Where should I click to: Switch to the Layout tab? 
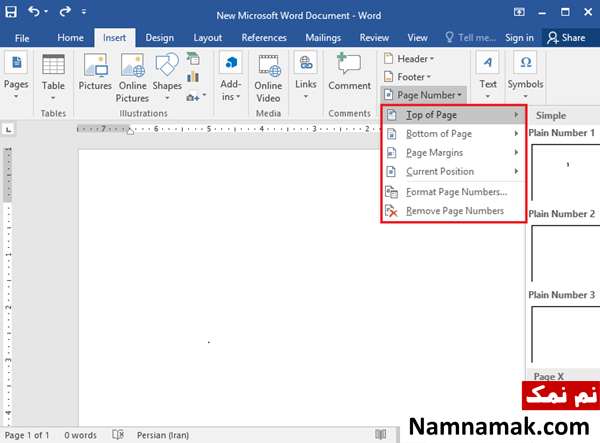point(207,38)
